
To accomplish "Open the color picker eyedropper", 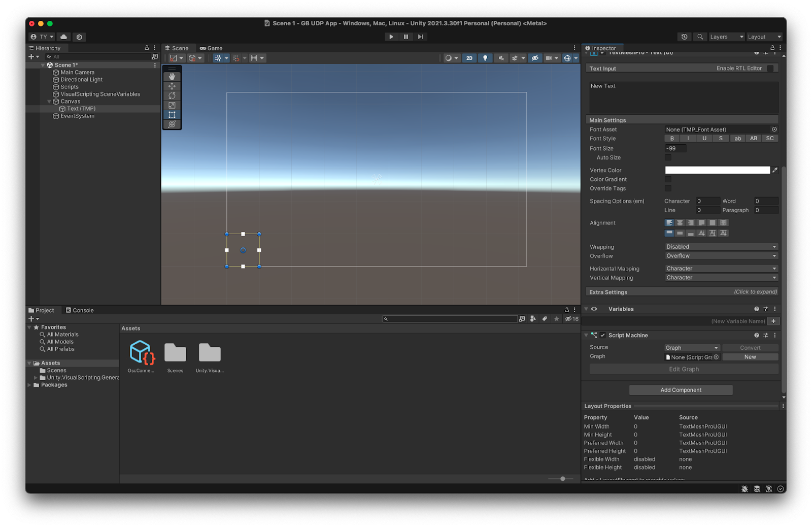I will 775,170.
